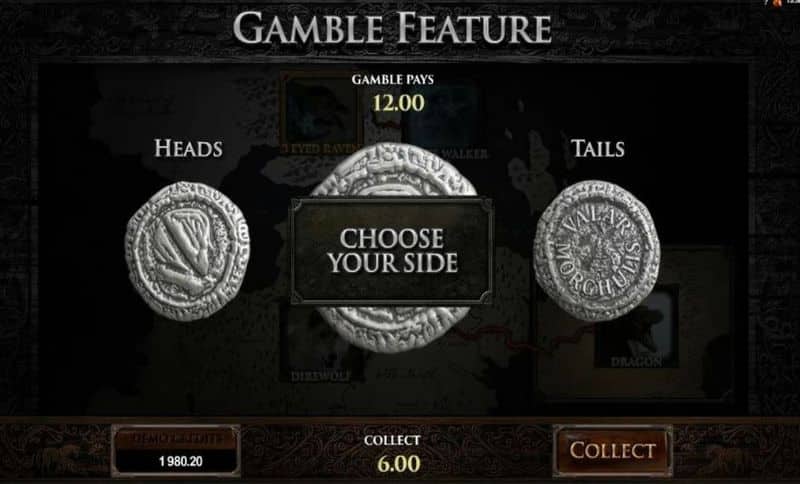Click the flame icon in top corner
Screen dimensions: 800x484
777,3
